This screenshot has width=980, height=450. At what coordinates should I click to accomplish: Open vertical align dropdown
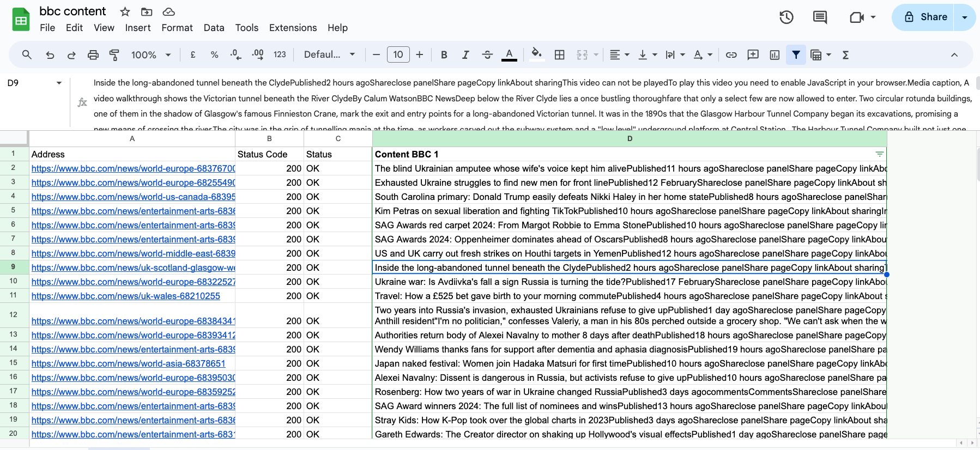pos(648,54)
